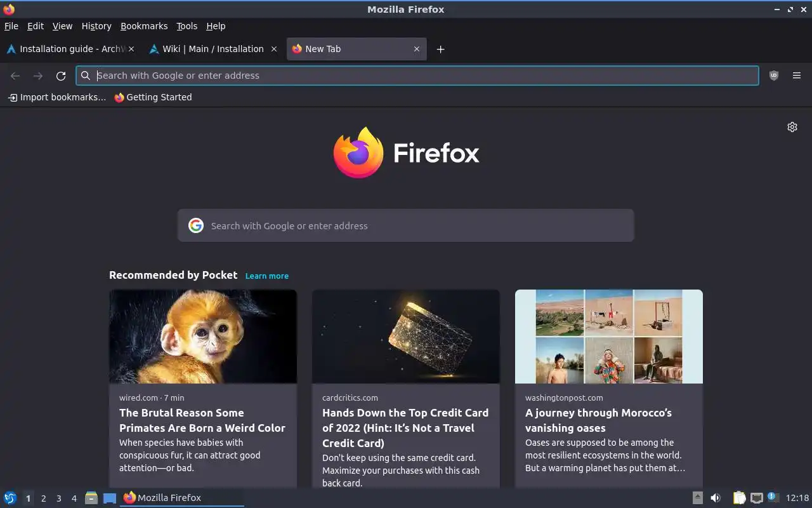Click the forward navigation arrow
This screenshot has height=508, width=812.
[38, 76]
